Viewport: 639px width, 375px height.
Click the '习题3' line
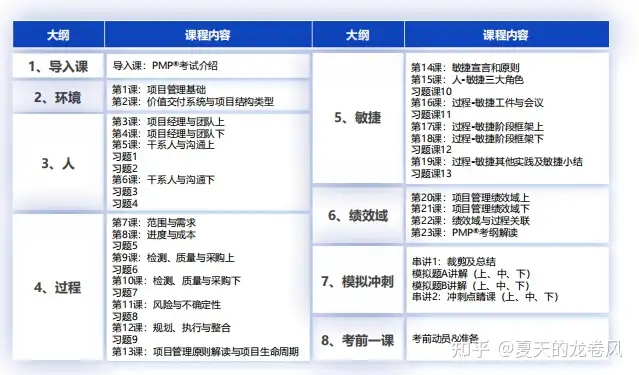(125, 192)
